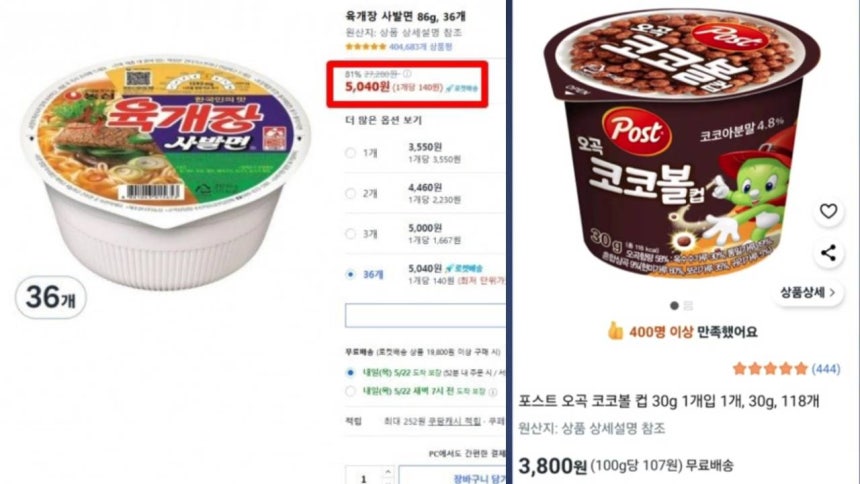Click the orange star rating beside (444)

coord(771,368)
